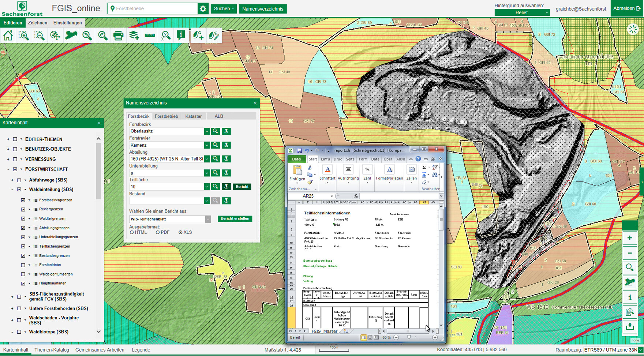Open the coordinate search tool
The height and width of the screenshot is (356, 644).
(165, 35)
